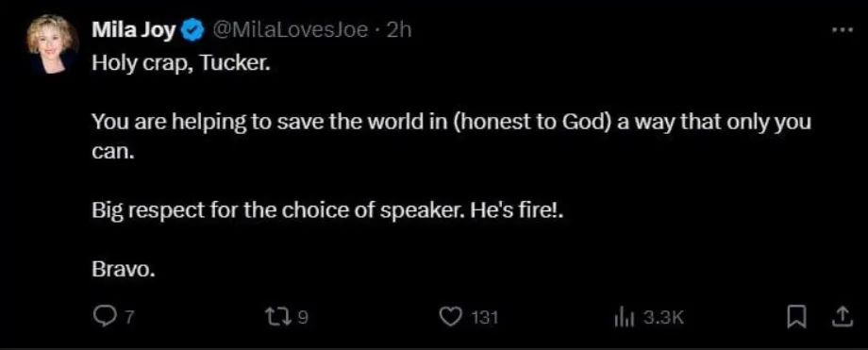Repost the tweet using the retweet arrows icon
This screenshot has width=868, height=350.
pyautogui.click(x=280, y=317)
